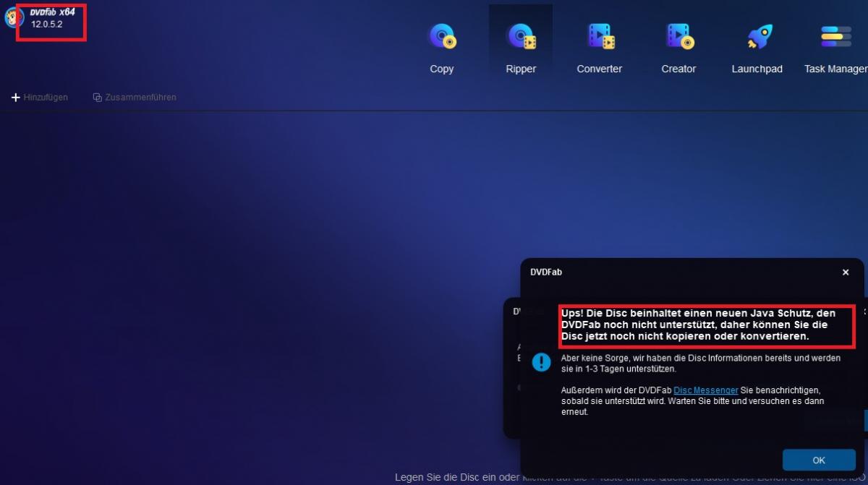
Task: Click the DVDFab mascot logo
Action: pos(14,17)
